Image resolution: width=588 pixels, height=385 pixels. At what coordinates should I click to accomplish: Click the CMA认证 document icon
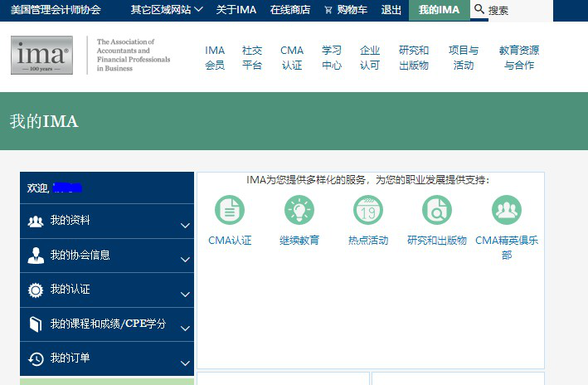230,210
